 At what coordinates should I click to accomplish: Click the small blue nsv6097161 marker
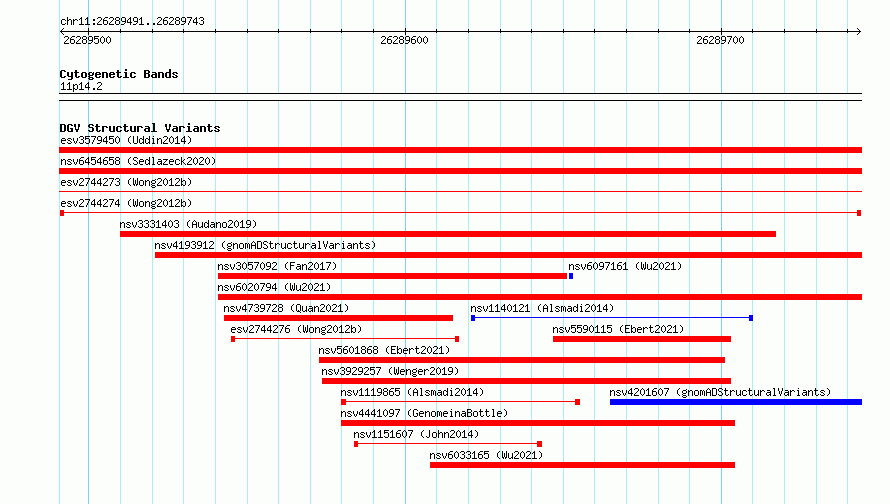571,276
